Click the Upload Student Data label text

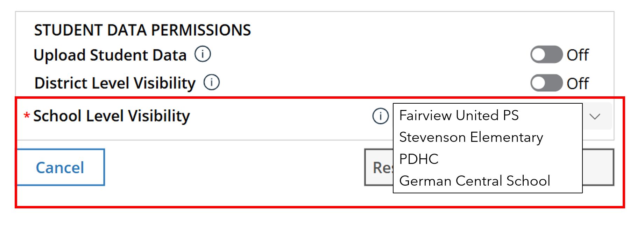[110, 55]
